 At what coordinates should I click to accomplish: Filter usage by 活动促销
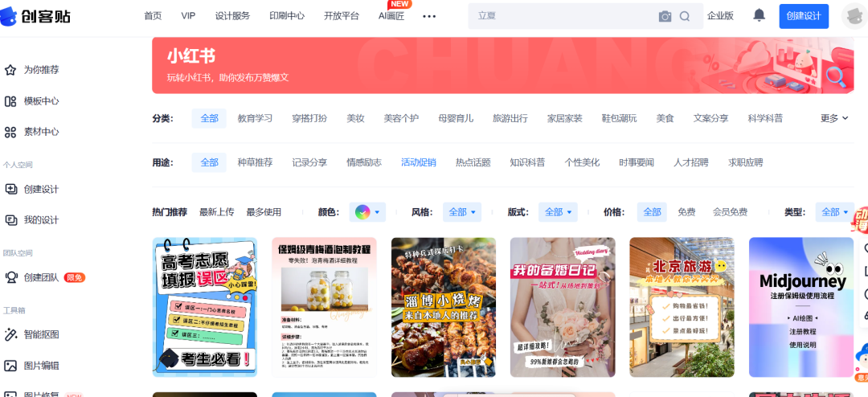tap(419, 162)
